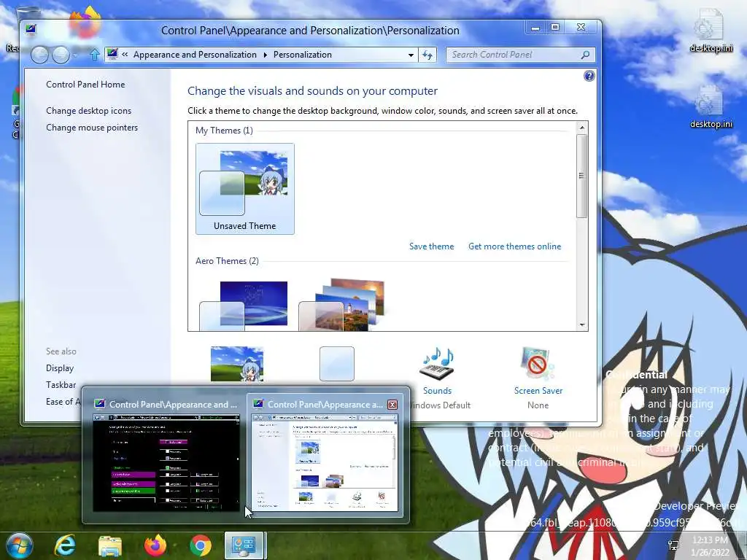Screen dimensions: 747x560
Task: Show the taskbar clock and date
Action: click(x=710, y=546)
